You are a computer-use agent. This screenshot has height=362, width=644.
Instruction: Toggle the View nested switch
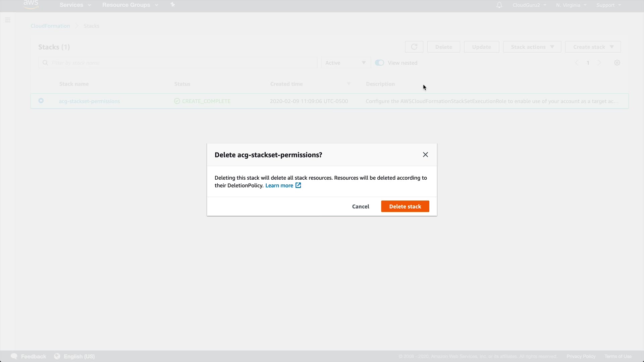point(379,63)
